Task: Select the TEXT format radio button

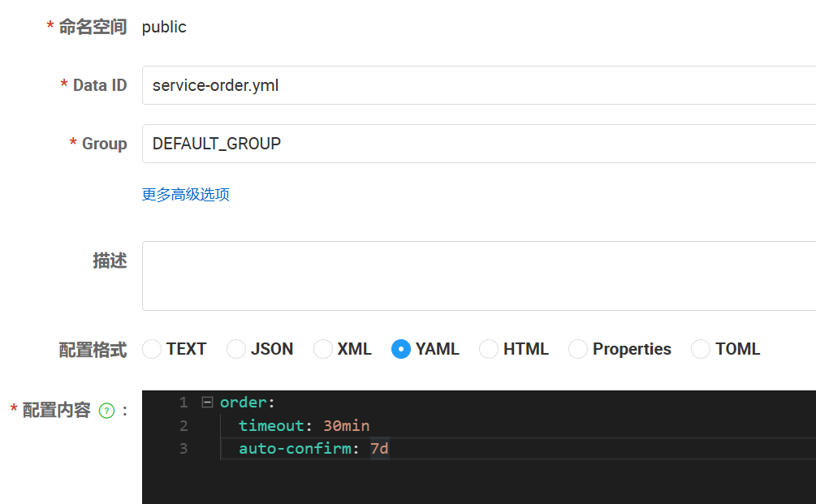Action: pos(152,349)
